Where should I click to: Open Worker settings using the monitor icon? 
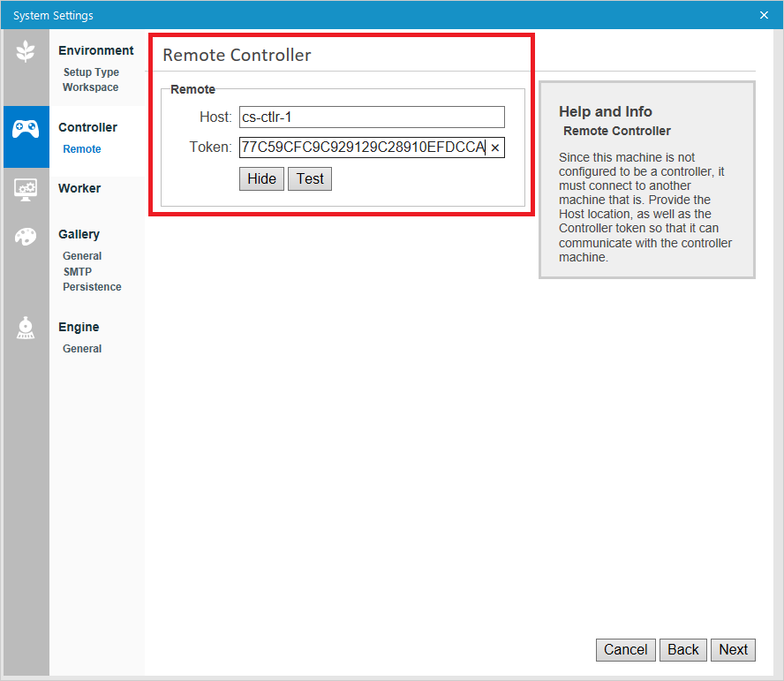coord(26,189)
